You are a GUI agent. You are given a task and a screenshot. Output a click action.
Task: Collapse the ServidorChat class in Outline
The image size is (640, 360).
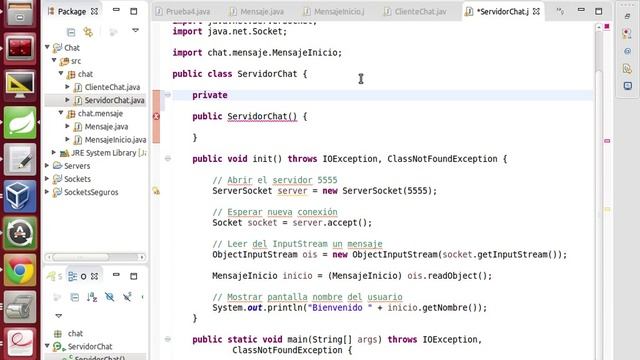tap(47, 346)
